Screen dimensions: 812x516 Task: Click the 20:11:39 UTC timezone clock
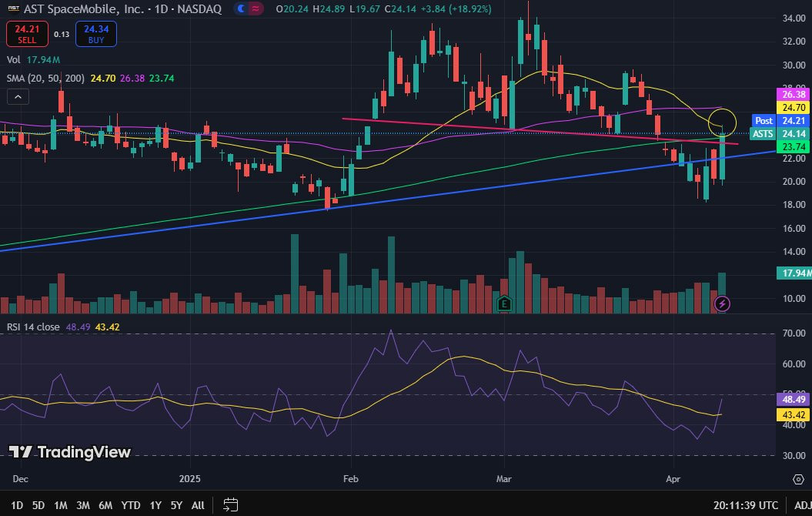click(746, 505)
